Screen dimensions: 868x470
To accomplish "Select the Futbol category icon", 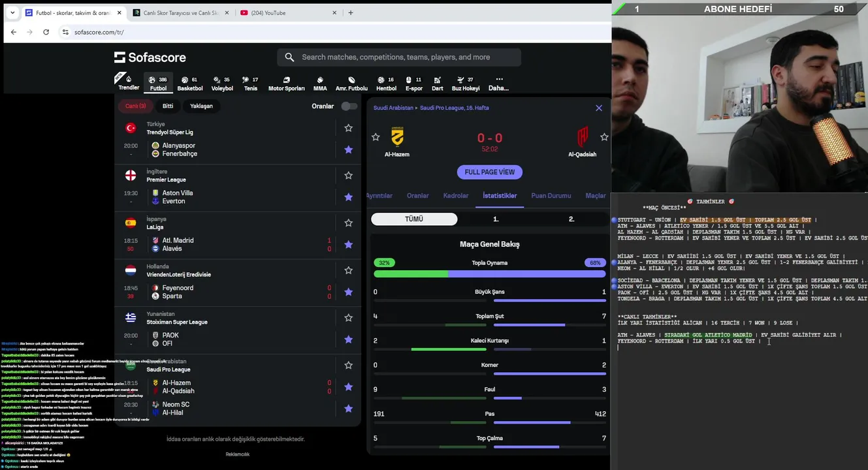I will 153,80.
